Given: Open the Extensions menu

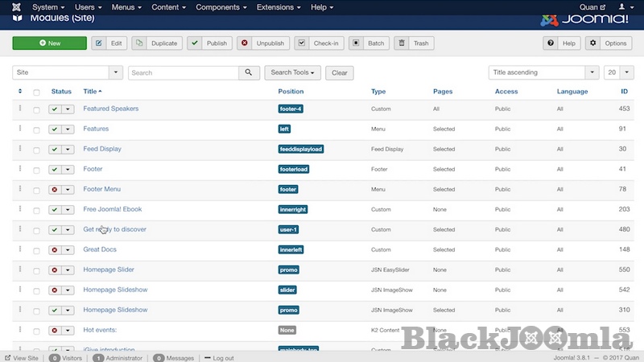Looking at the screenshot, I should (279, 7).
